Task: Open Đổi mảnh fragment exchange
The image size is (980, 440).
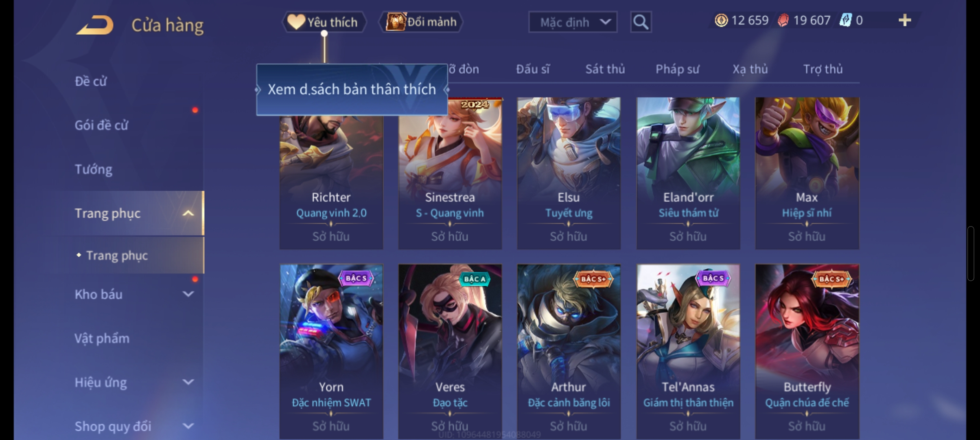Action: (x=421, y=22)
